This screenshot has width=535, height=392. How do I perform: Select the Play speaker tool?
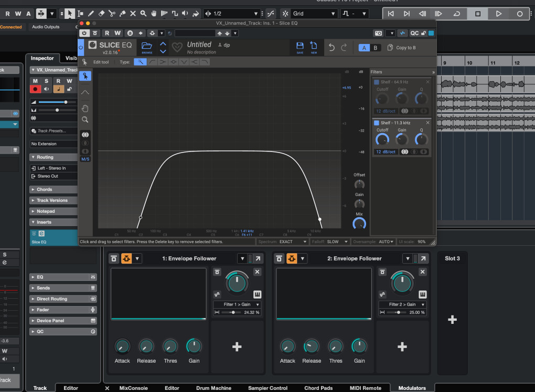click(185, 14)
